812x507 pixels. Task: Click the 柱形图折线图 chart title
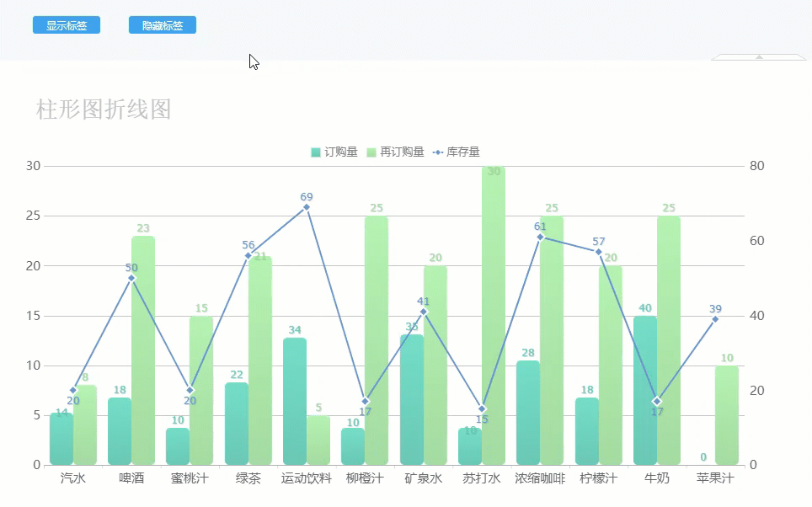pos(104,109)
